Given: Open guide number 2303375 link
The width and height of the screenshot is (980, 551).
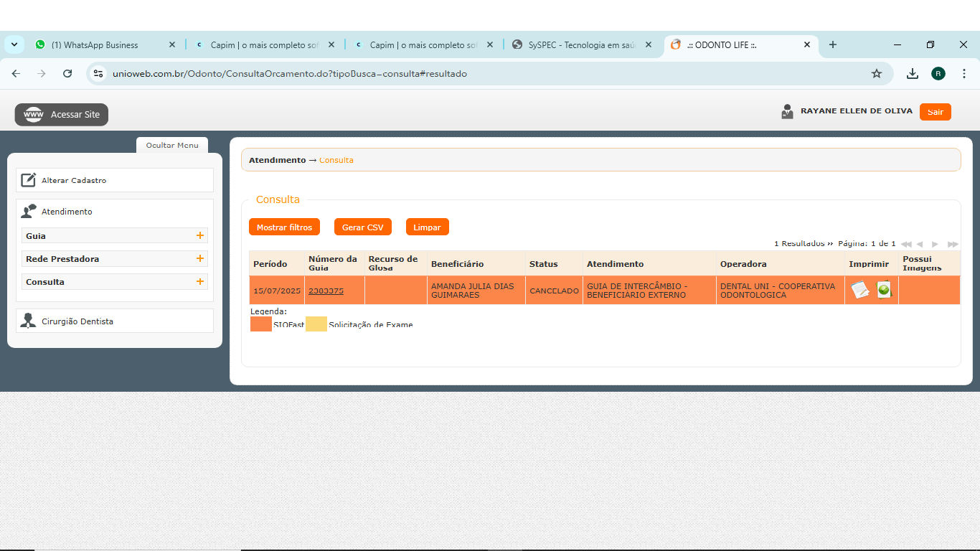Looking at the screenshot, I should pyautogui.click(x=326, y=291).
